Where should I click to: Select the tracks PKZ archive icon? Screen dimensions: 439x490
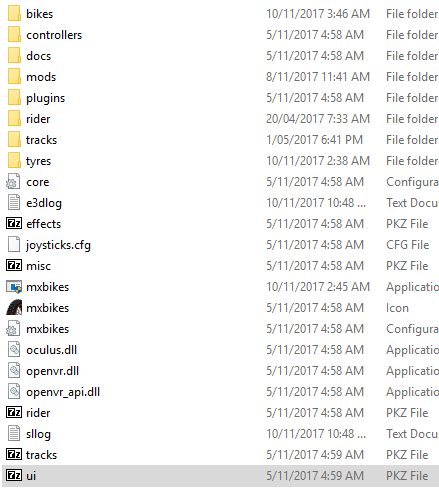14,454
